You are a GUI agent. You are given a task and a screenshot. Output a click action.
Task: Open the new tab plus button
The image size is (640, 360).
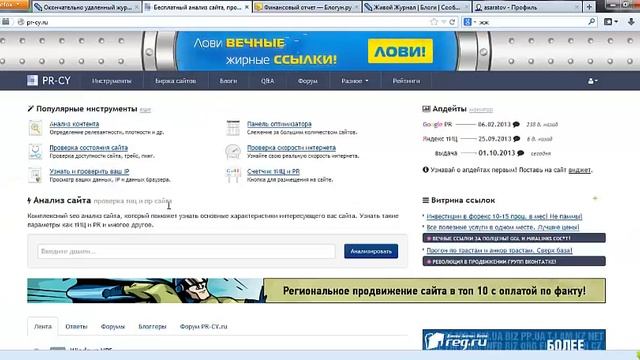(589, 7)
